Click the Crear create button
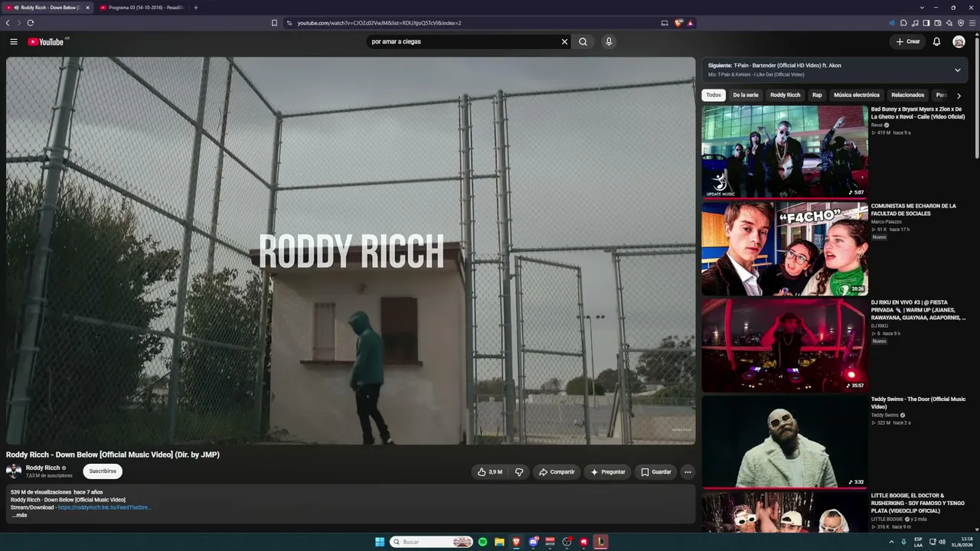 [x=908, y=41]
